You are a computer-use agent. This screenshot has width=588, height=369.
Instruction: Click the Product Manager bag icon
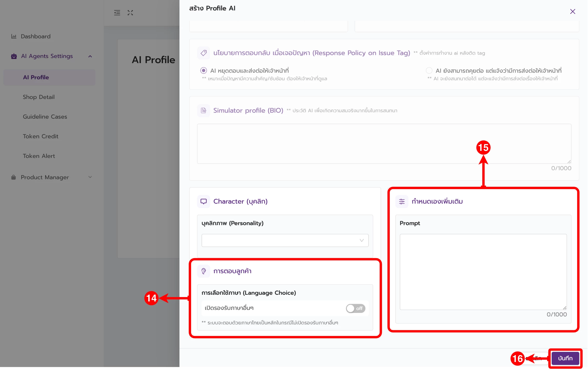[x=14, y=177]
